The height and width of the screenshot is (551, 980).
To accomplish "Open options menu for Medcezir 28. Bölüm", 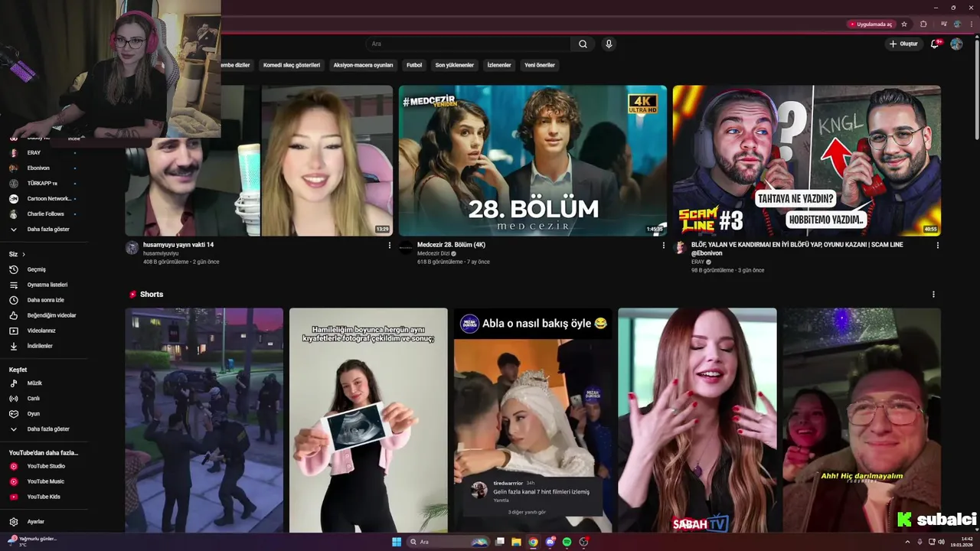I will 664,245.
